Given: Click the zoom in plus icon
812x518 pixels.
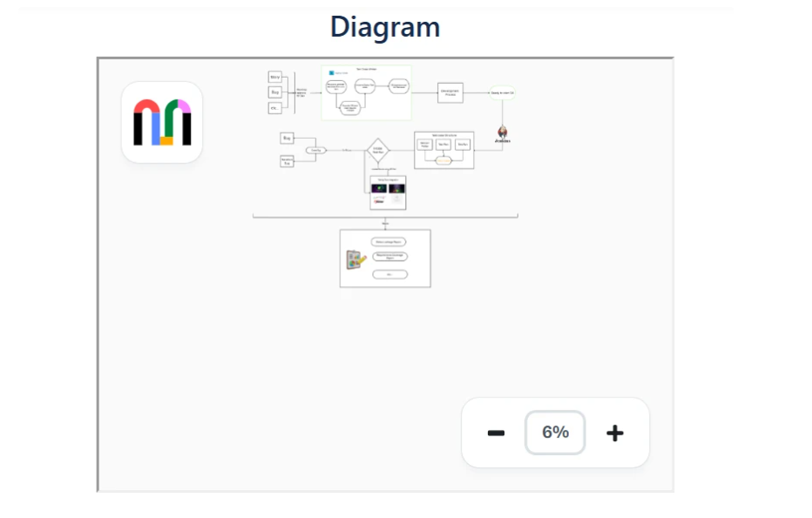Looking at the screenshot, I should pos(614,432).
